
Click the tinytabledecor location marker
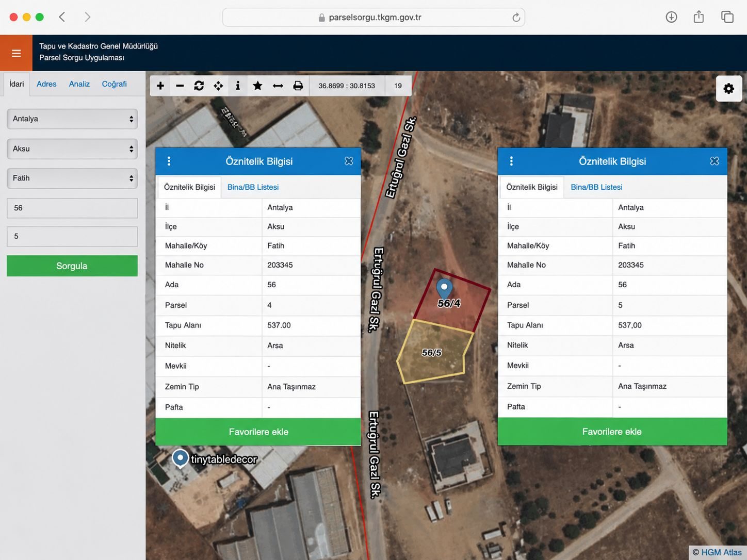pyautogui.click(x=180, y=458)
